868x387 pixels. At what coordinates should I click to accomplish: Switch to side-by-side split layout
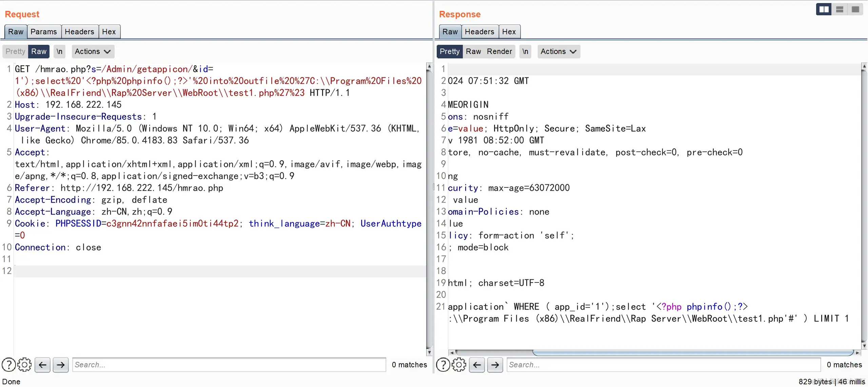pyautogui.click(x=824, y=10)
